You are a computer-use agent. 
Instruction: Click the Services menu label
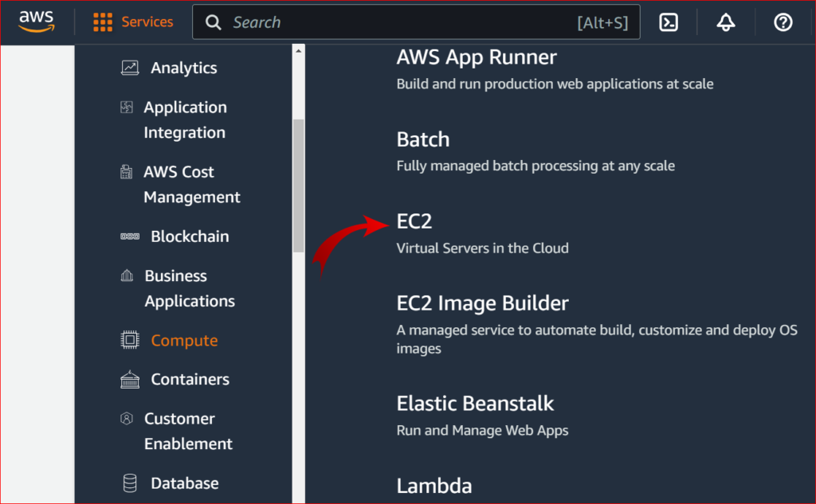[147, 21]
